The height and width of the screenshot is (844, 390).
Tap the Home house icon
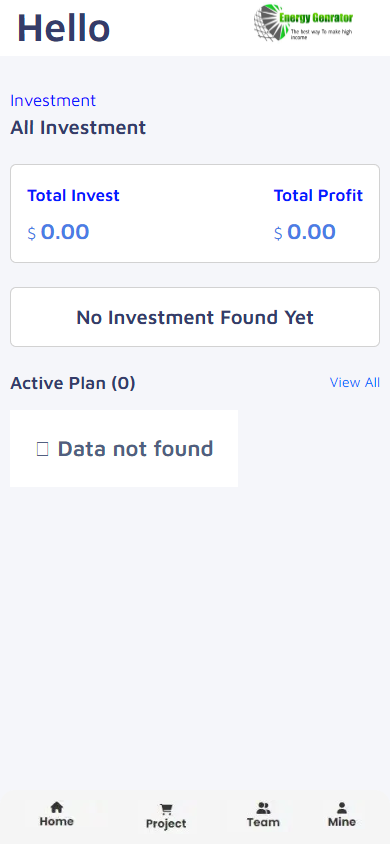[56, 807]
